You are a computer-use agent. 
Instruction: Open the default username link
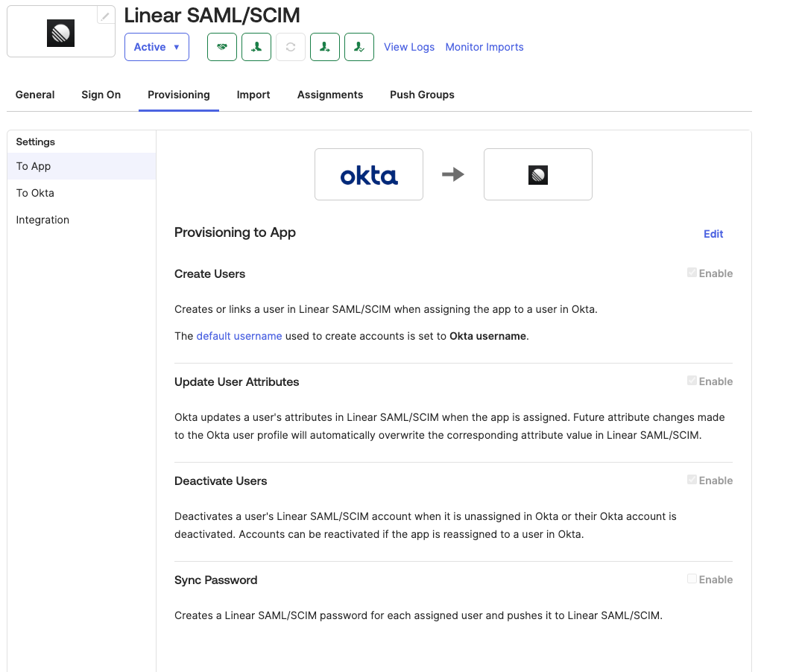point(239,335)
